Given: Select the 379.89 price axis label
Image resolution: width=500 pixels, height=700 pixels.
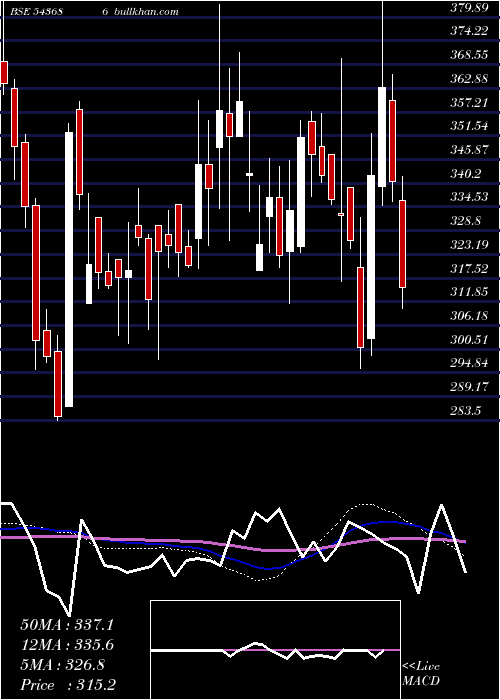Looking at the screenshot, I should 469,7.
